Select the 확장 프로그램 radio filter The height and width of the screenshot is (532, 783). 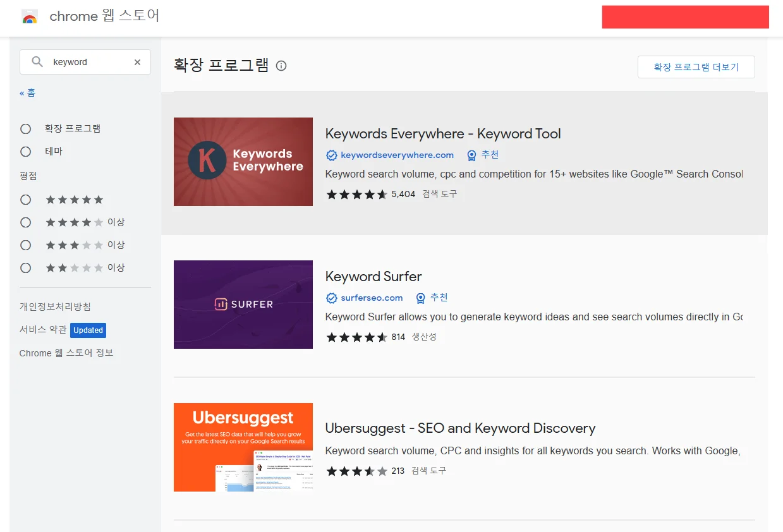[x=26, y=129]
